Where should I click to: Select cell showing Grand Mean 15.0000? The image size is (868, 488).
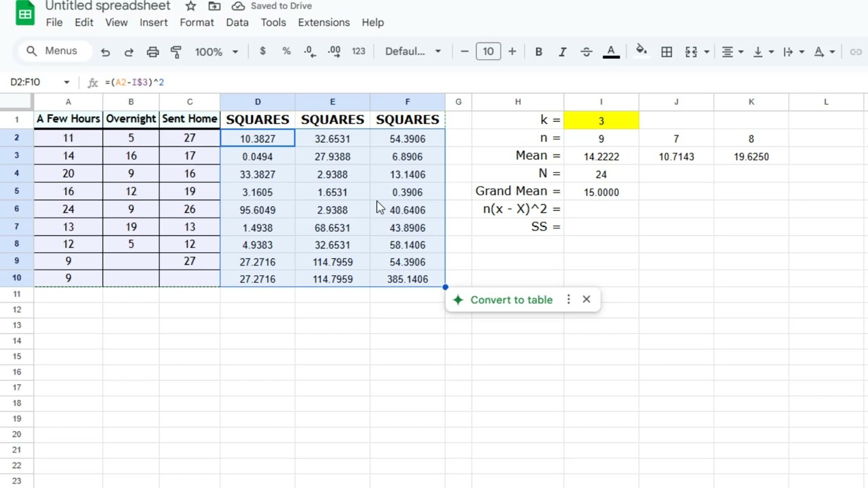pos(601,192)
